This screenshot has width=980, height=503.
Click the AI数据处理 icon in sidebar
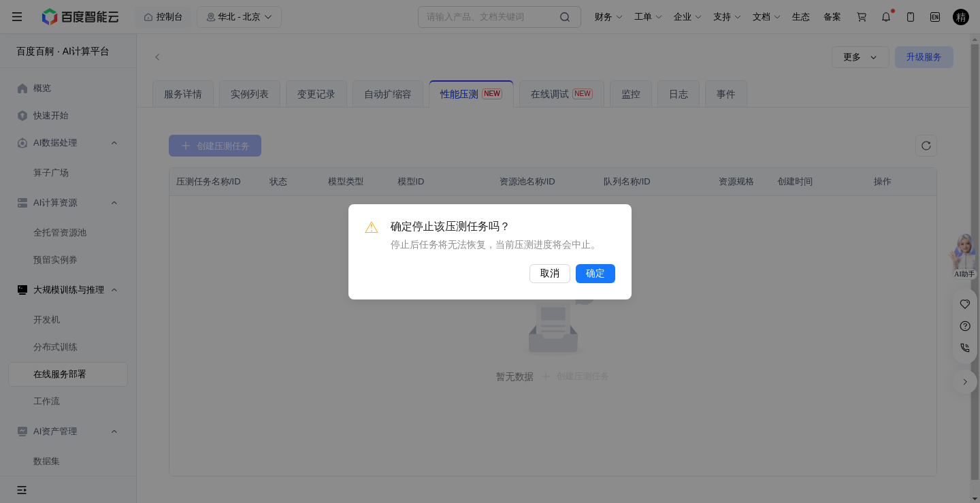click(x=22, y=143)
